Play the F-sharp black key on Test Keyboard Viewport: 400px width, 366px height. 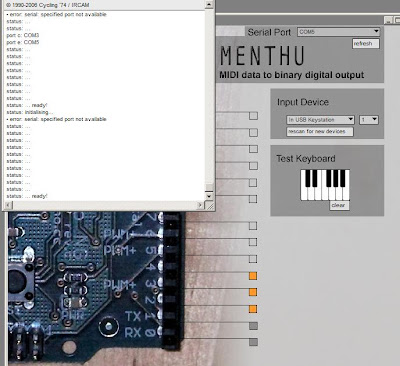pos(329,178)
